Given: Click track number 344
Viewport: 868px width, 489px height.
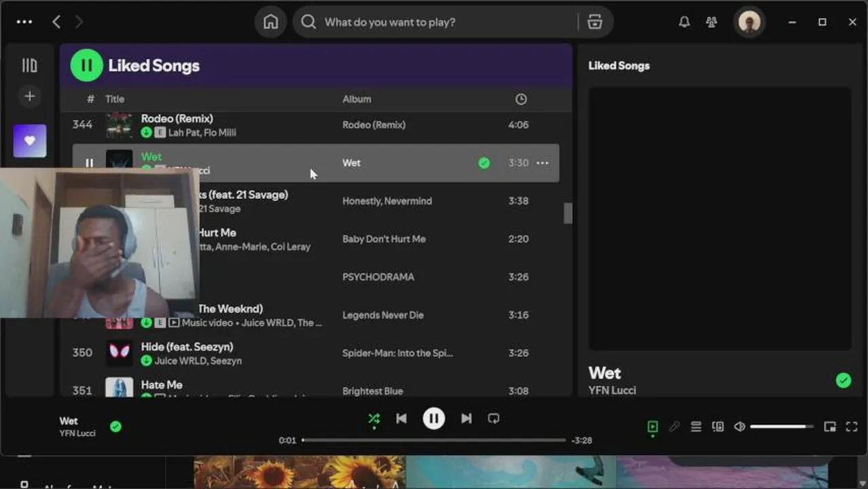Looking at the screenshot, I should click(x=82, y=125).
